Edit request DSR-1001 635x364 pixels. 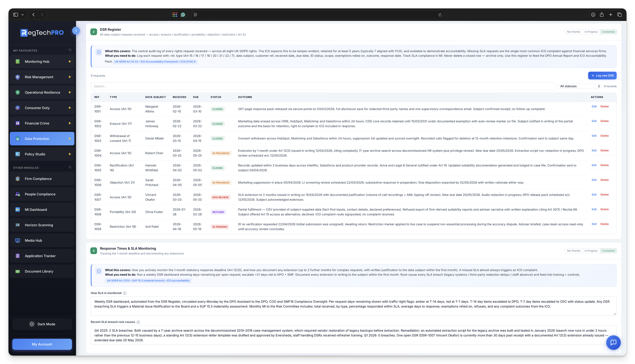point(594,107)
